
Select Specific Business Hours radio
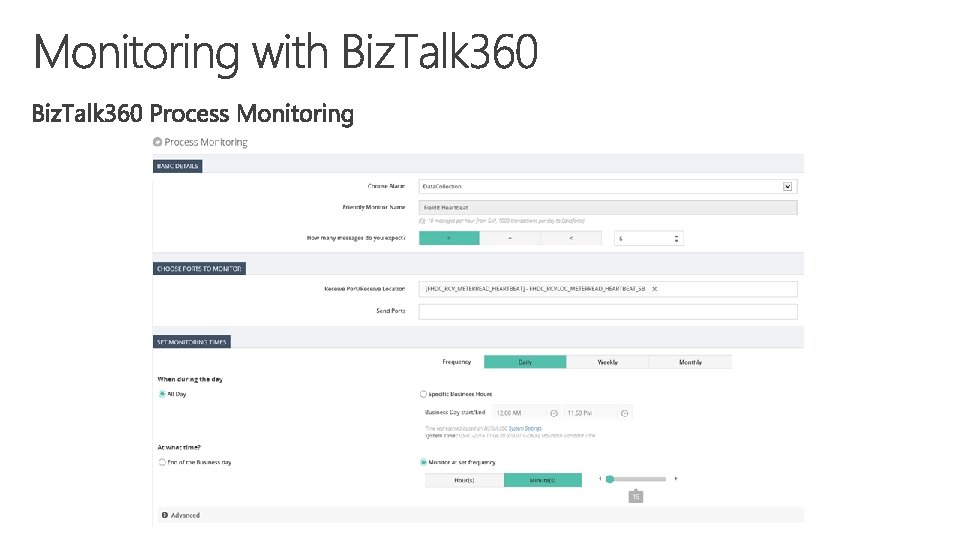[423, 394]
